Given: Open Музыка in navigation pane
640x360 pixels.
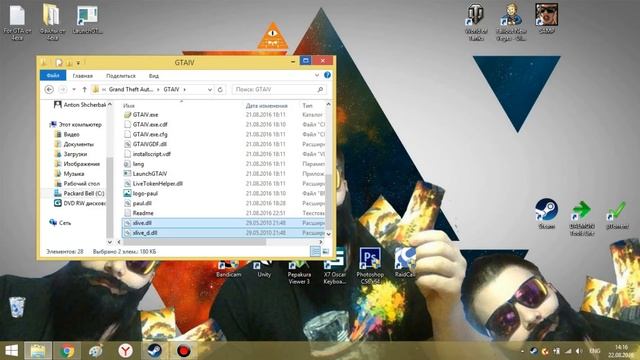Looking at the screenshot, I should pyautogui.click(x=69, y=173).
